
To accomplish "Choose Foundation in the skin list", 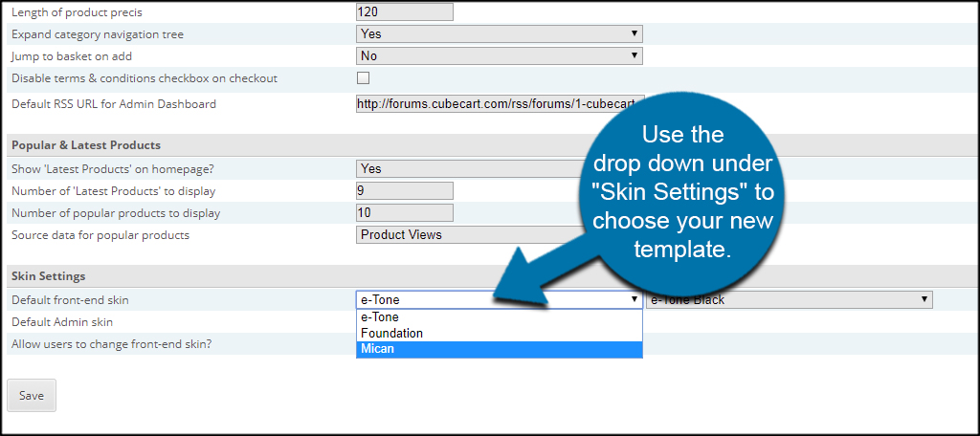I will pyautogui.click(x=498, y=333).
